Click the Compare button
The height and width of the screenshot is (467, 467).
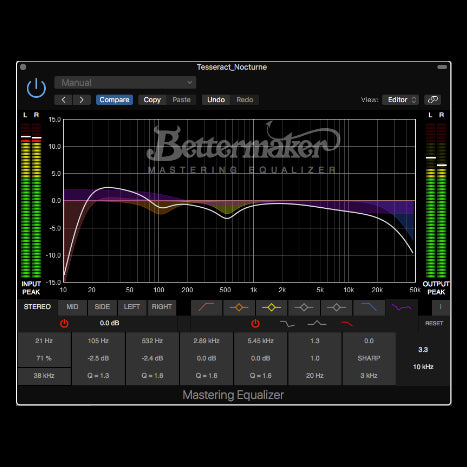(114, 100)
